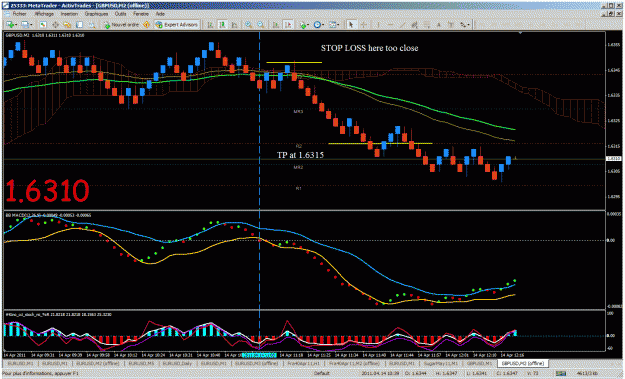The height and width of the screenshot is (379, 625).
Task: Select the Text drawing tool
Action: click(x=438, y=25)
